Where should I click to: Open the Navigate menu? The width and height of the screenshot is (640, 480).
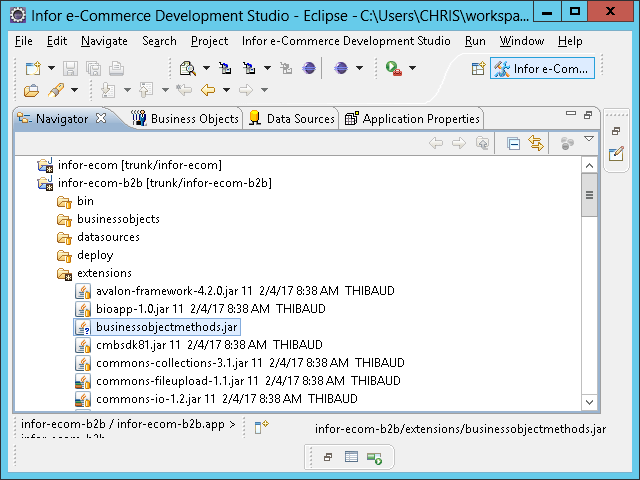[104, 41]
